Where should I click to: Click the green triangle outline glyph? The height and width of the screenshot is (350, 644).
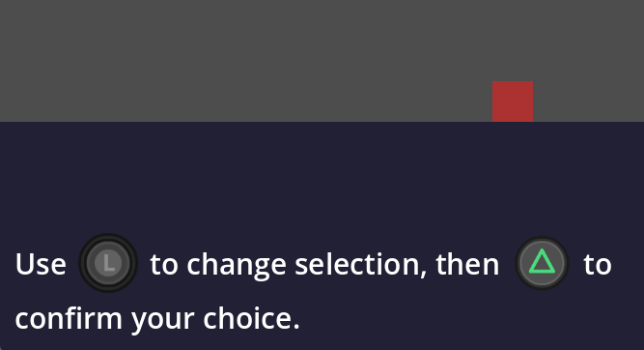click(542, 262)
